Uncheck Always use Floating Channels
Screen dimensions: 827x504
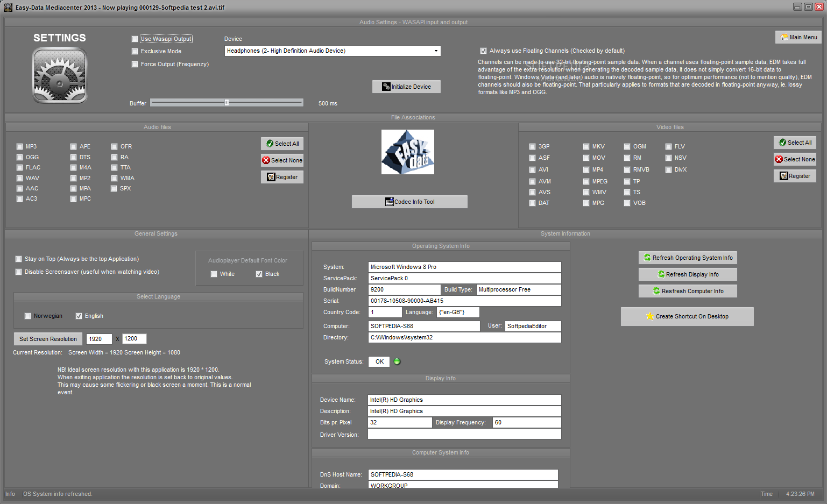coord(483,51)
